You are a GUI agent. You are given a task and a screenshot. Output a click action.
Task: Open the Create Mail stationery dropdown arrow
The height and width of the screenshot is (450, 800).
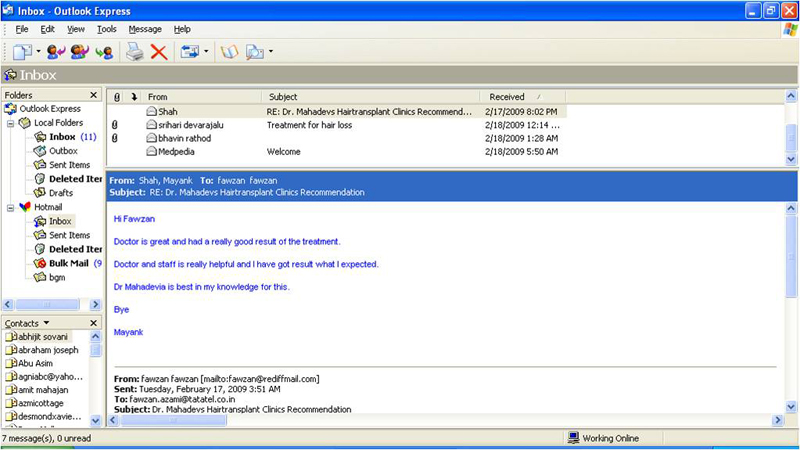coord(39,51)
